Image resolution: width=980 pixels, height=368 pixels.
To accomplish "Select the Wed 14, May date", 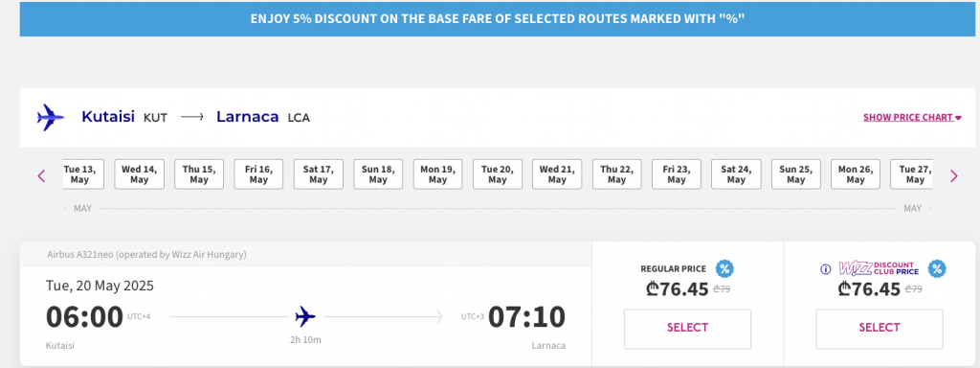I will [x=140, y=174].
